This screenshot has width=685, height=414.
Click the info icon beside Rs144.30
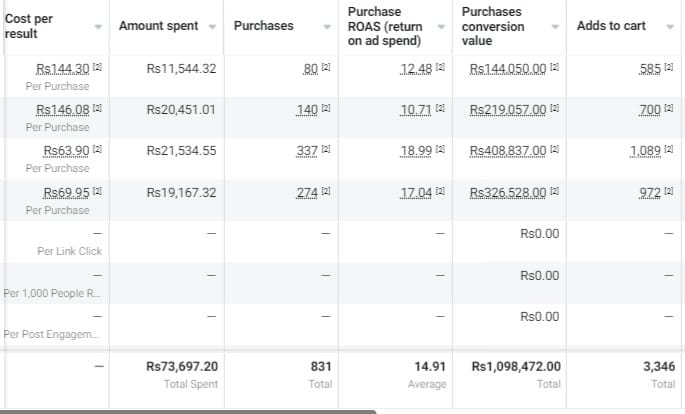(98, 68)
